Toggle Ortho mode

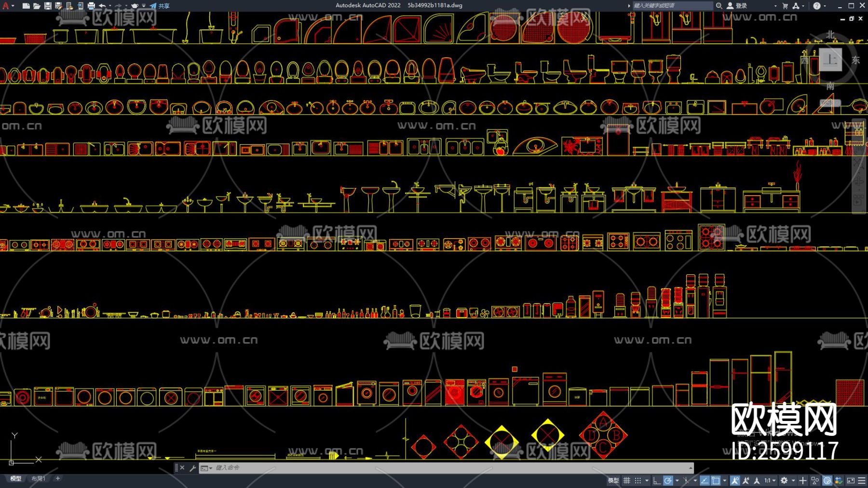[x=657, y=480]
